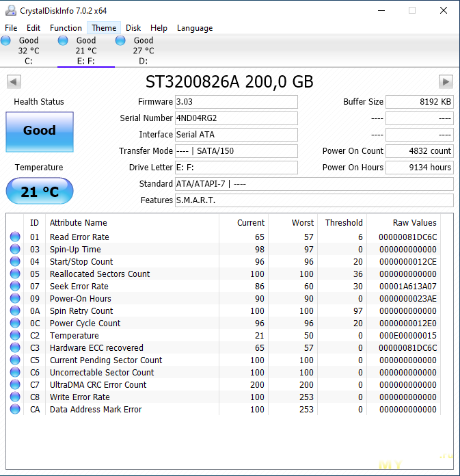Screen dimensions: 460x476
Task: Go to previous disk with left arrow
Action: (x=14, y=81)
